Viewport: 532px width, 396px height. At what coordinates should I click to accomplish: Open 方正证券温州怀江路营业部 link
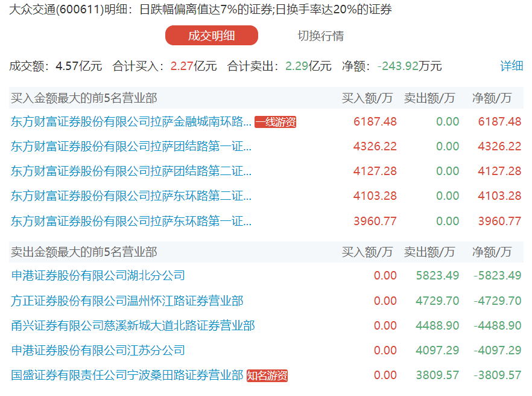[127, 301]
